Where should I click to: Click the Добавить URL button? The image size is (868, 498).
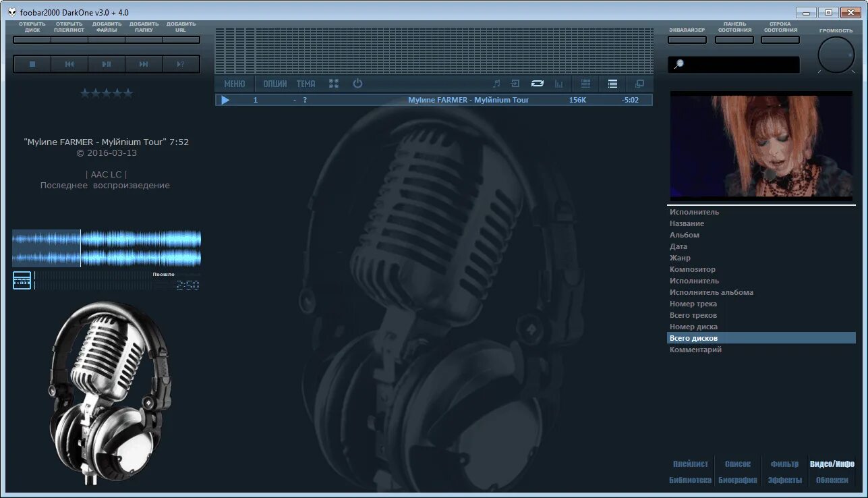coord(181,40)
